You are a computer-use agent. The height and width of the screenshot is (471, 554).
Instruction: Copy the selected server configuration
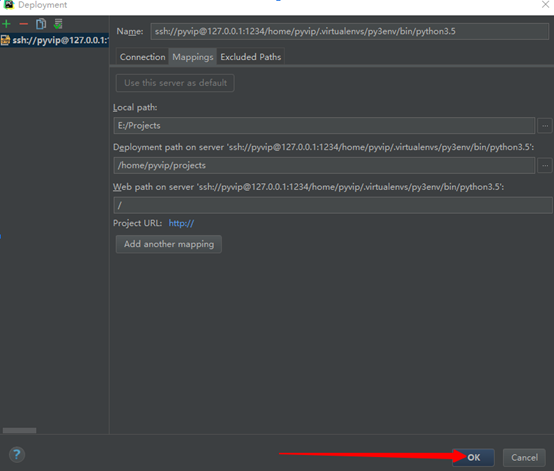[41, 24]
